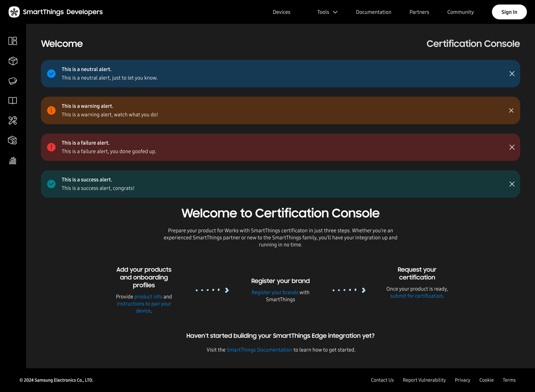Open the Partners navigation item
Image resolution: width=535 pixels, height=392 pixels.
(x=419, y=12)
